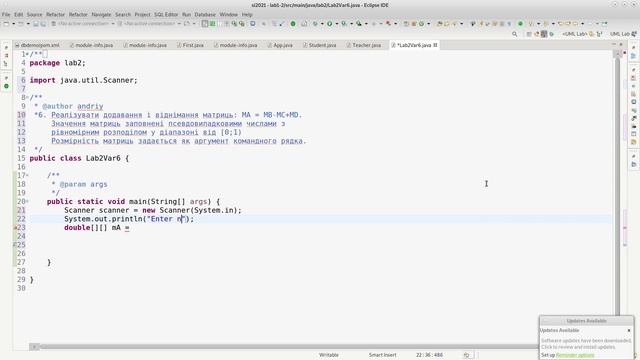Open the File menu
This screenshot has height=360, width=640.
[6, 14]
